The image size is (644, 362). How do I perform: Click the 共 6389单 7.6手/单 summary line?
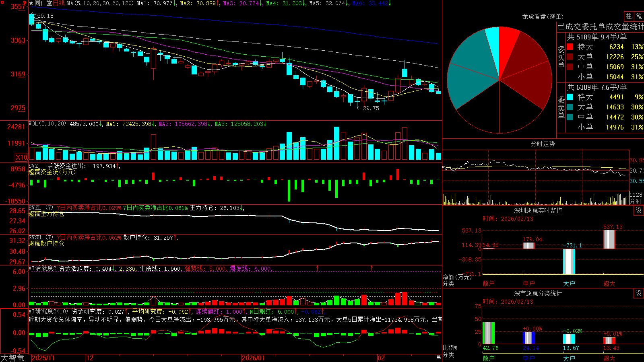coord(597,87)
